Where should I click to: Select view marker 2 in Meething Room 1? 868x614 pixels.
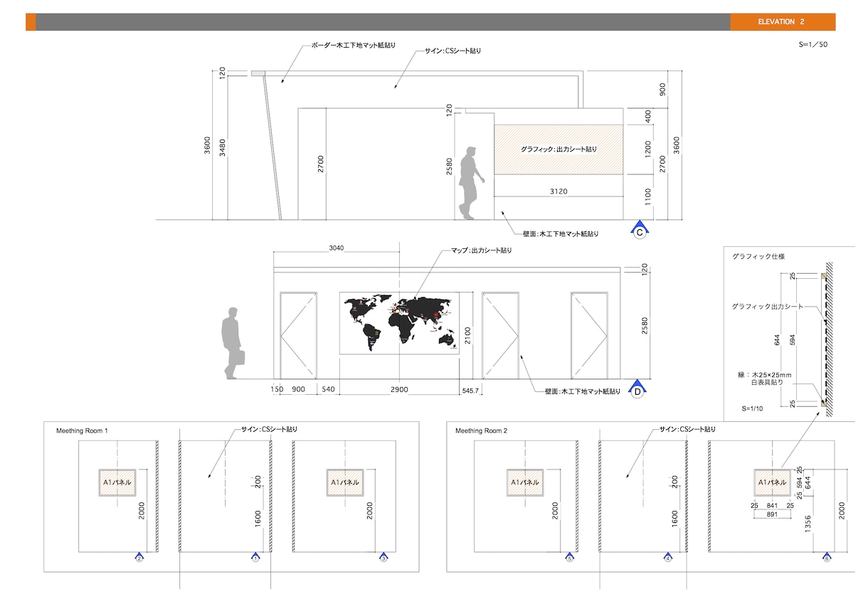(139, 559)
